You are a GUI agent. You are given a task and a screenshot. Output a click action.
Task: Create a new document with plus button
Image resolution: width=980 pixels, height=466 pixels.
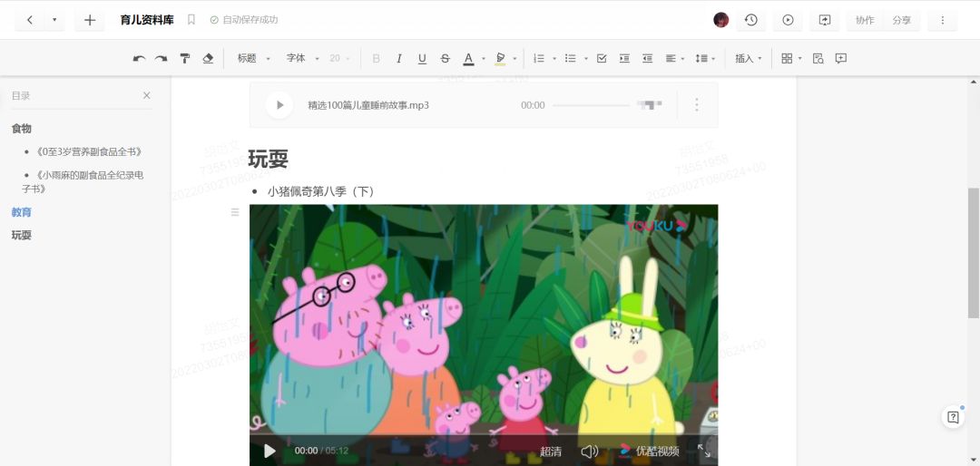[x=89, y=20]
